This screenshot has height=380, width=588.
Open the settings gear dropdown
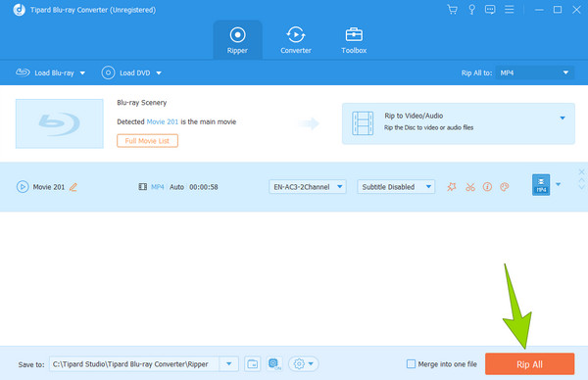304,364
